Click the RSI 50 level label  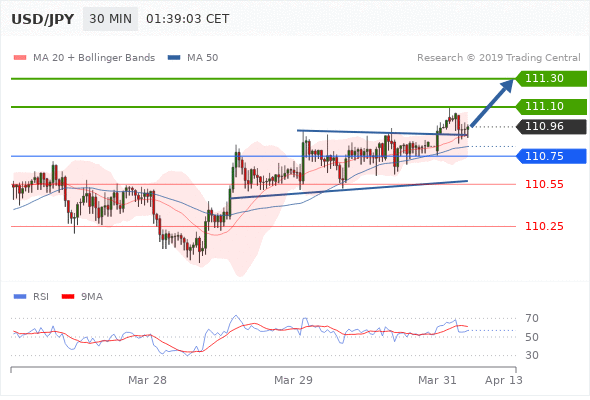(532, 337)
